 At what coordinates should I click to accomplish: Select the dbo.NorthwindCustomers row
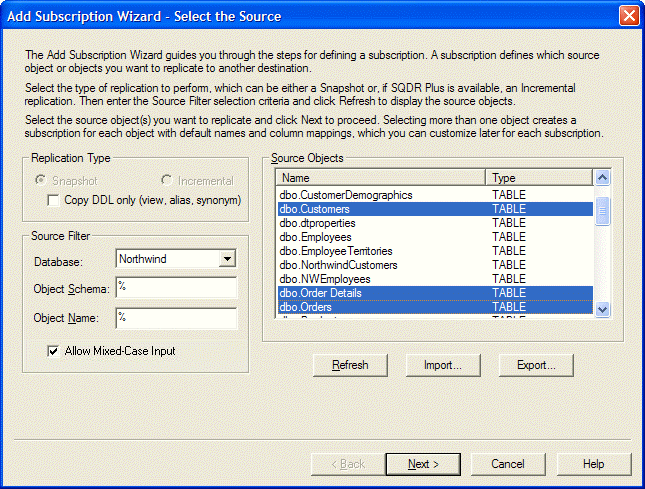click(x=435, y=265)
